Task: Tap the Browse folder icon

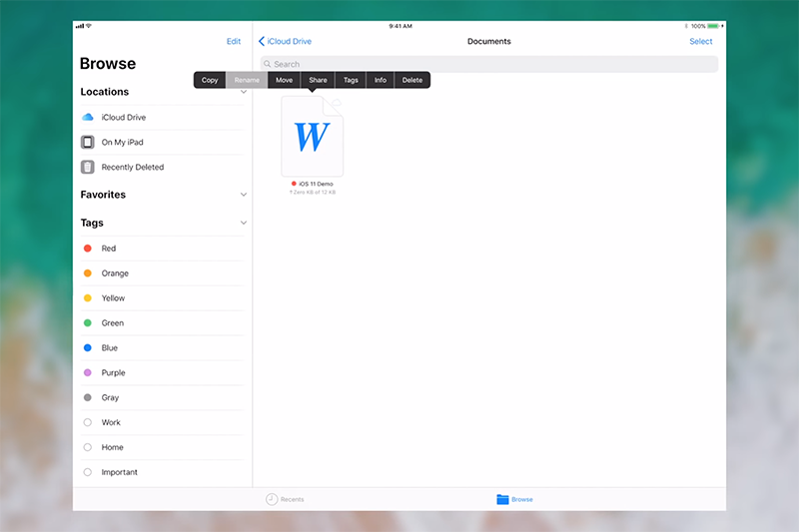Action: [x=502, y=499]
